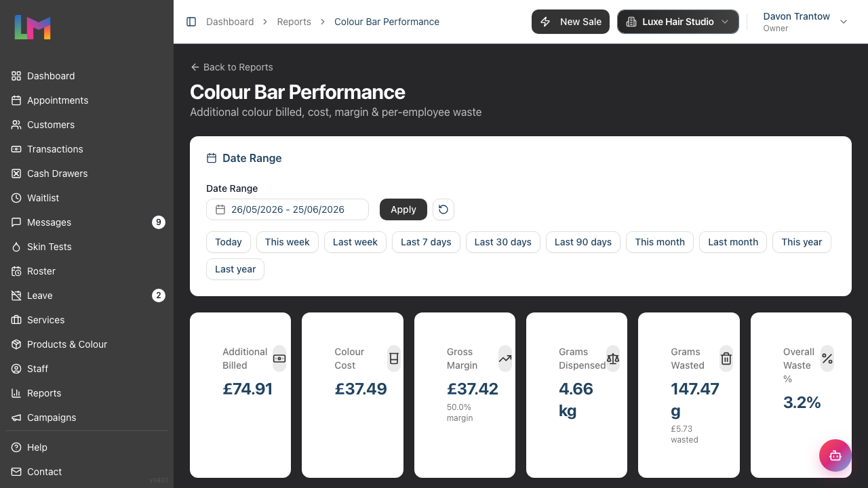Image resolution: width=868 pixels, height=488 pixels.
Task: Click the Roster calendar-clock icon
Action: pos(16,271)
